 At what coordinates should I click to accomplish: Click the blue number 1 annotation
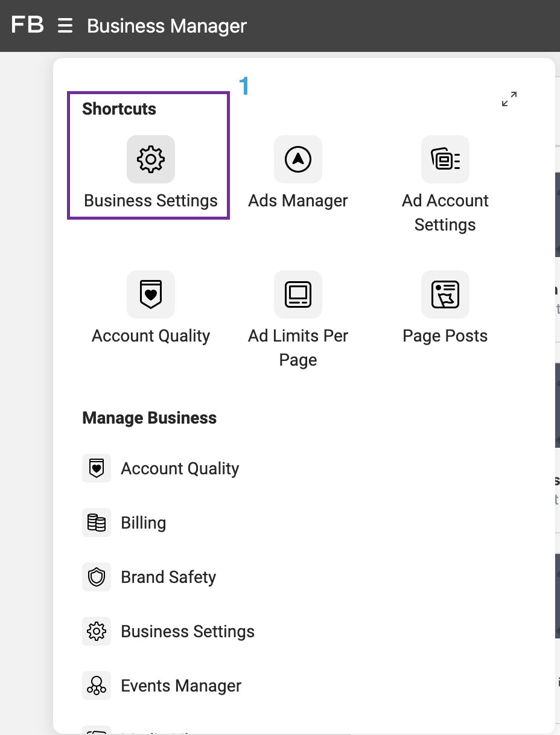pyautogui.click(x=244, y=87)
